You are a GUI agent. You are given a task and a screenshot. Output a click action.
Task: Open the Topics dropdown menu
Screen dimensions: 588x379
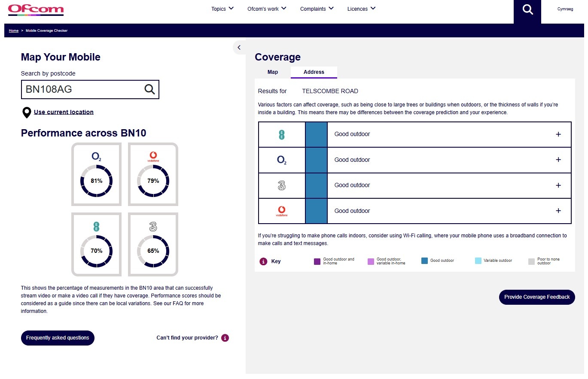(222, 9)
